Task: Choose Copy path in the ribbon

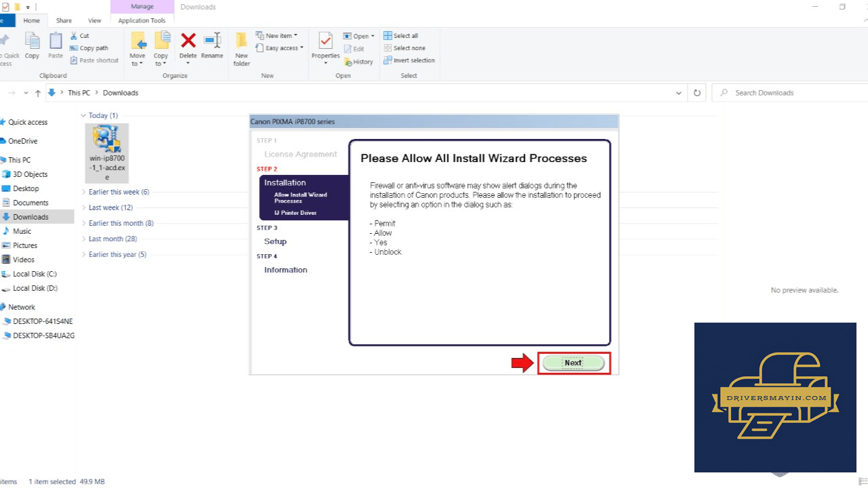Action: pos(89,48)
